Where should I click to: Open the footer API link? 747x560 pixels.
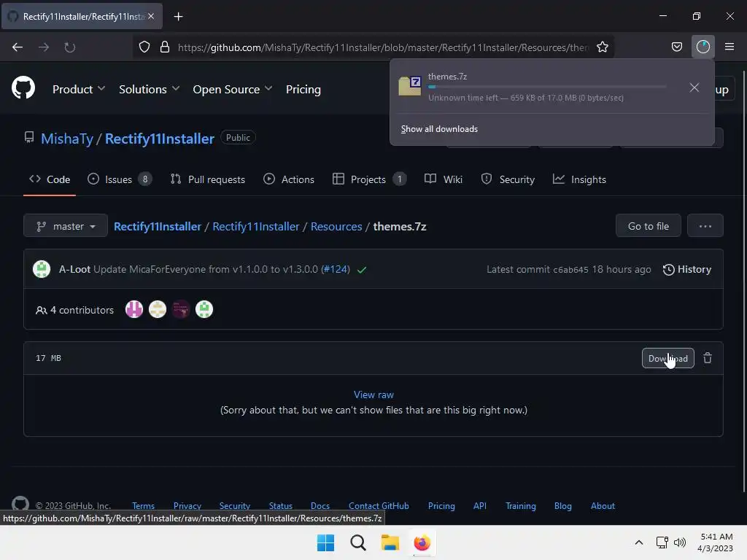480,506
